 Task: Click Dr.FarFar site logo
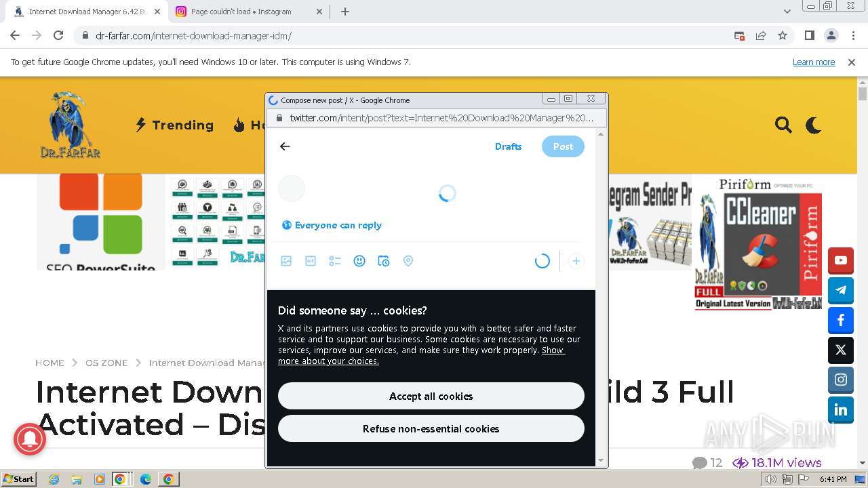tap(70, 125)
